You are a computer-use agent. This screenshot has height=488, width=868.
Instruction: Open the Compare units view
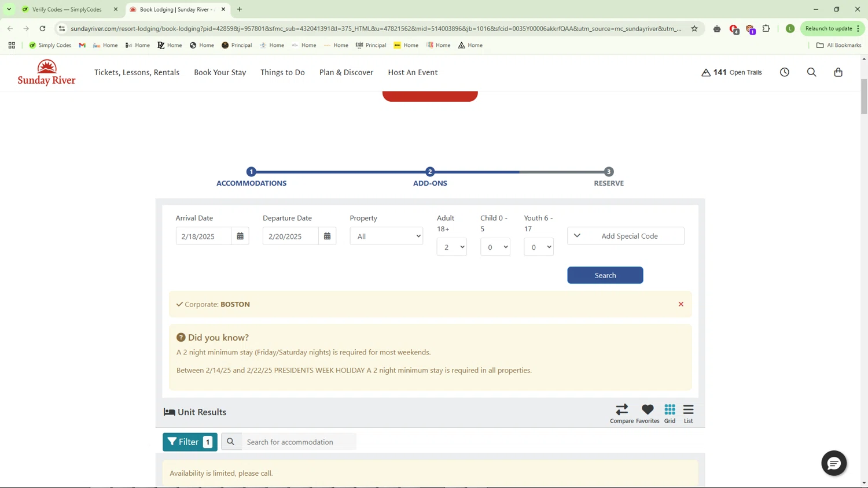[x=621, y=413]
